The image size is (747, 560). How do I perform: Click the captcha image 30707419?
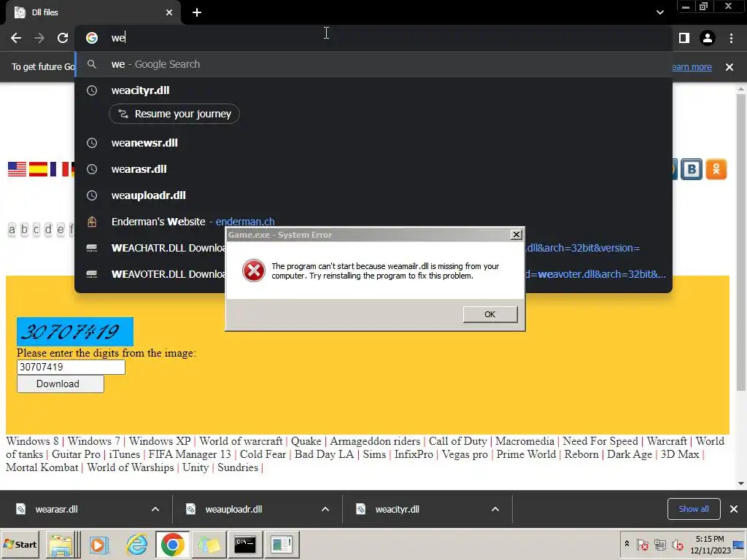tap(75, 332)
